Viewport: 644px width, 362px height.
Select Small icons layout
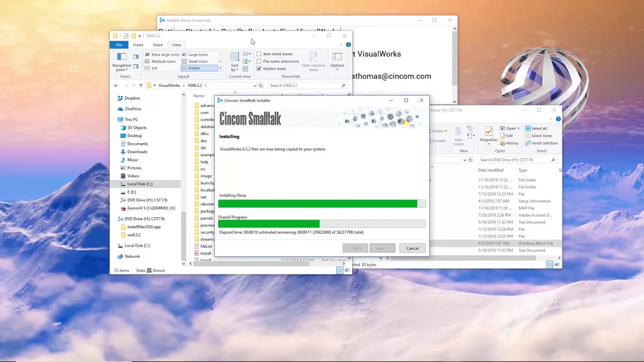pyautogui.click(x=195, y=61)
